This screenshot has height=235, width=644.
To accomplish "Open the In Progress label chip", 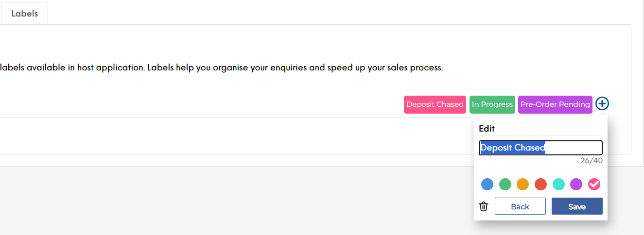I will tap(492, 104).
